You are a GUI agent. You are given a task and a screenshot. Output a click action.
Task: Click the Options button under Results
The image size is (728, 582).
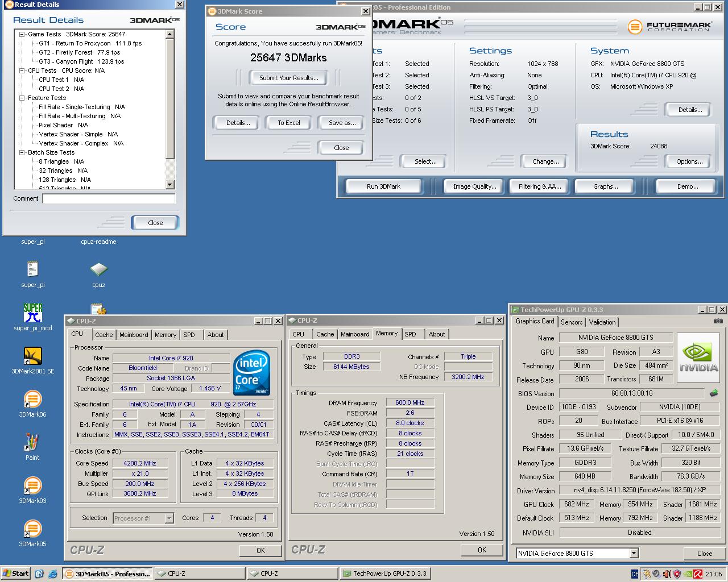(x=689, y=161)
